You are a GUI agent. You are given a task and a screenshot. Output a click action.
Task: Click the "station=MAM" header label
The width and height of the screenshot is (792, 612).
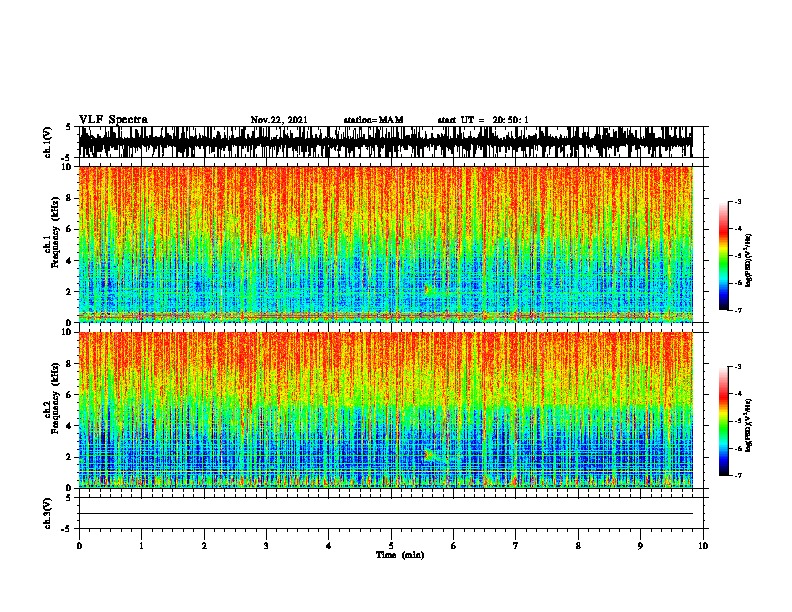(x=373, y=120)
